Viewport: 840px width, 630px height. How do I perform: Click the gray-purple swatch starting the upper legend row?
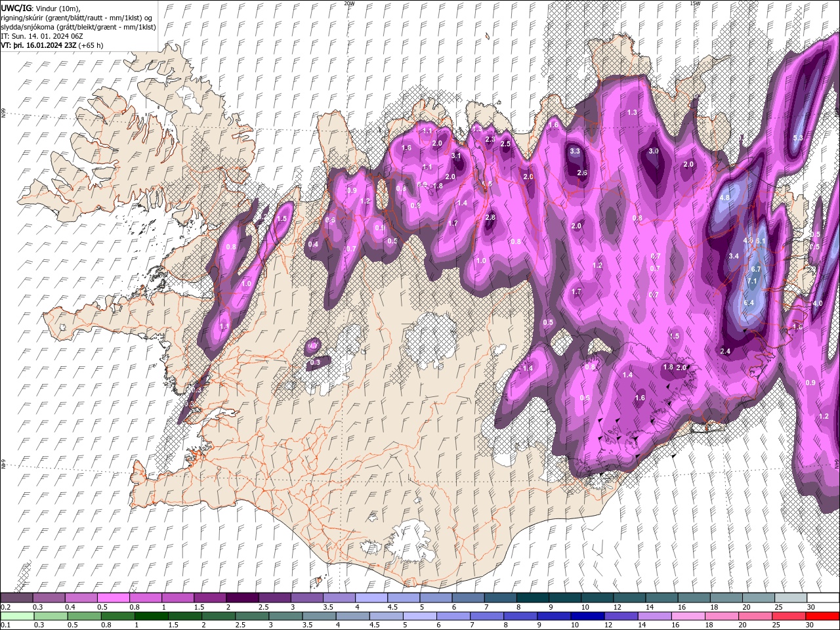(x=16, y=598)
